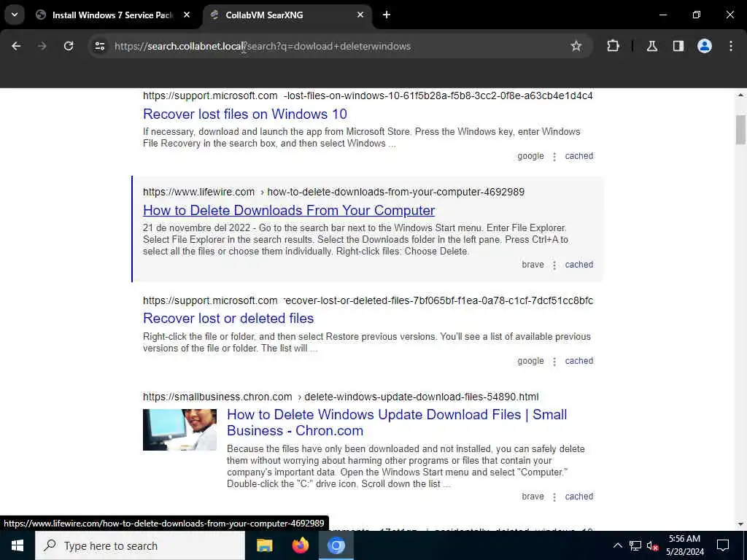
Task: Open clock showing 5:56 AM
Action: tap(685, 545)
